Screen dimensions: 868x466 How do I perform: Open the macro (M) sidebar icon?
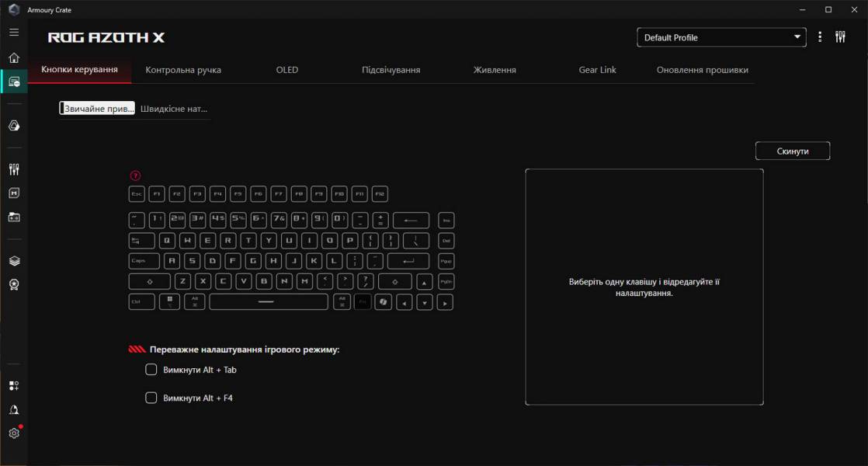coord(13,193)
